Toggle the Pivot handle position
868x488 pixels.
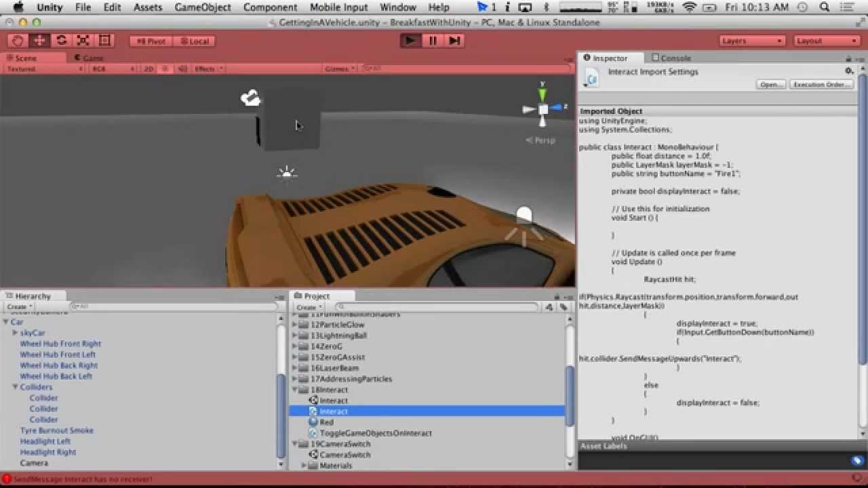click(x=151, y=41)
